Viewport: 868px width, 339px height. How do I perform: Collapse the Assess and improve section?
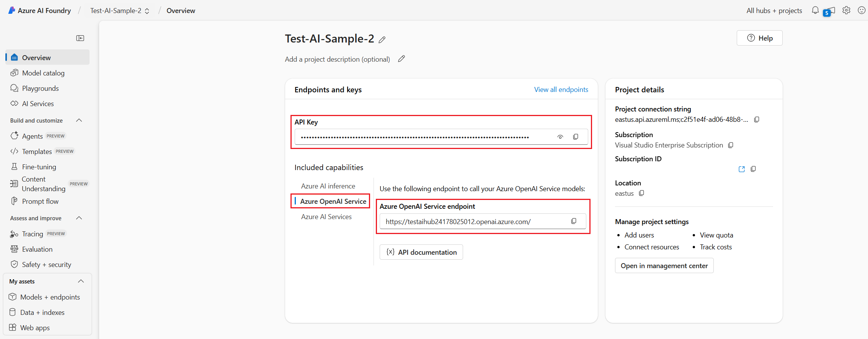pos(79,218)
